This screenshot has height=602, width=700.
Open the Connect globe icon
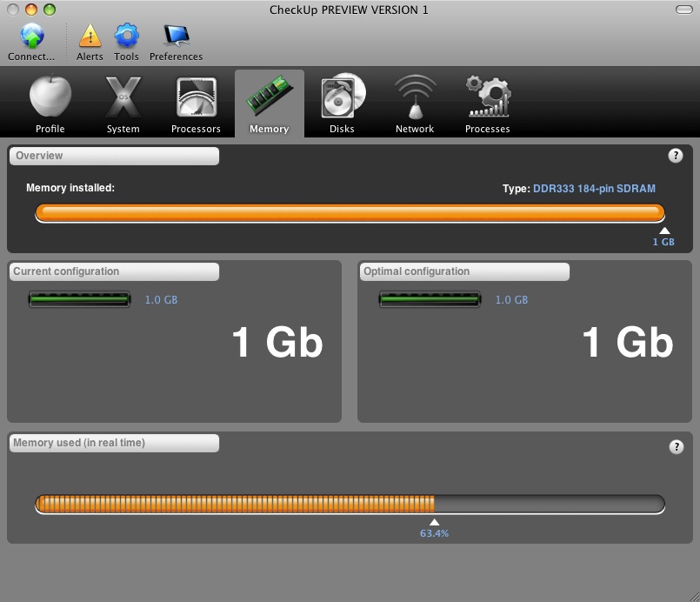[31, 36]
